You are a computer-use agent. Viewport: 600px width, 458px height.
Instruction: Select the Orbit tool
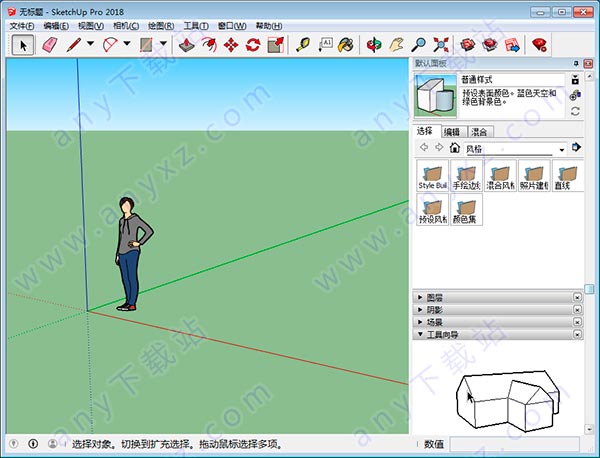(x=374, y=45)
